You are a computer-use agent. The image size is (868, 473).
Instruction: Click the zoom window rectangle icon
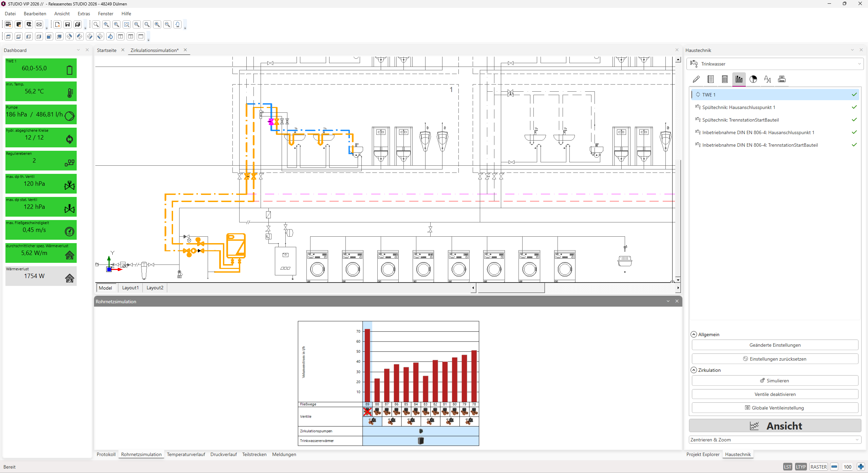click(x=127, y=24)
